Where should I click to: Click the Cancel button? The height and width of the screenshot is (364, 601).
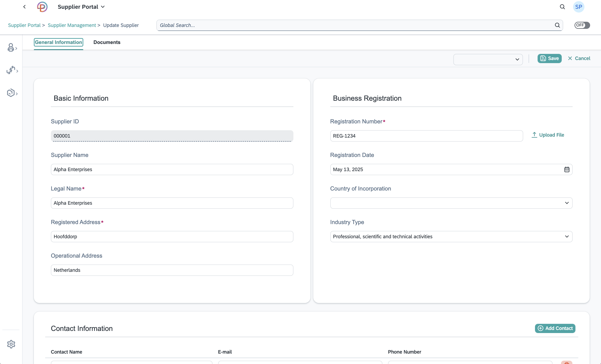(x=579, y=58)
